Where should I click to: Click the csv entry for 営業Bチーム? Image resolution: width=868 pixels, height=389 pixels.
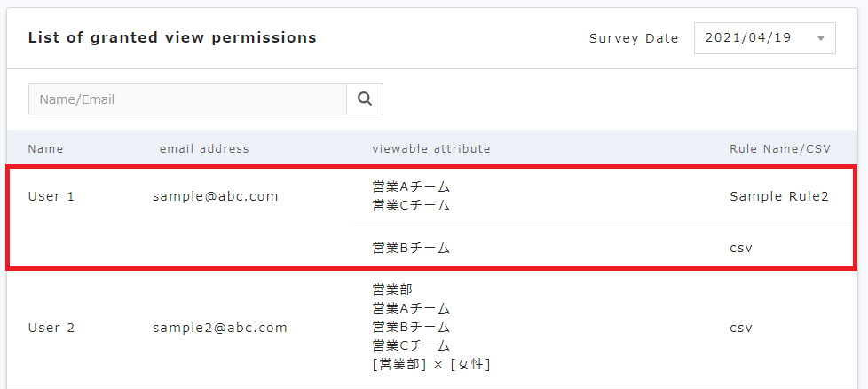coord(741,248)
